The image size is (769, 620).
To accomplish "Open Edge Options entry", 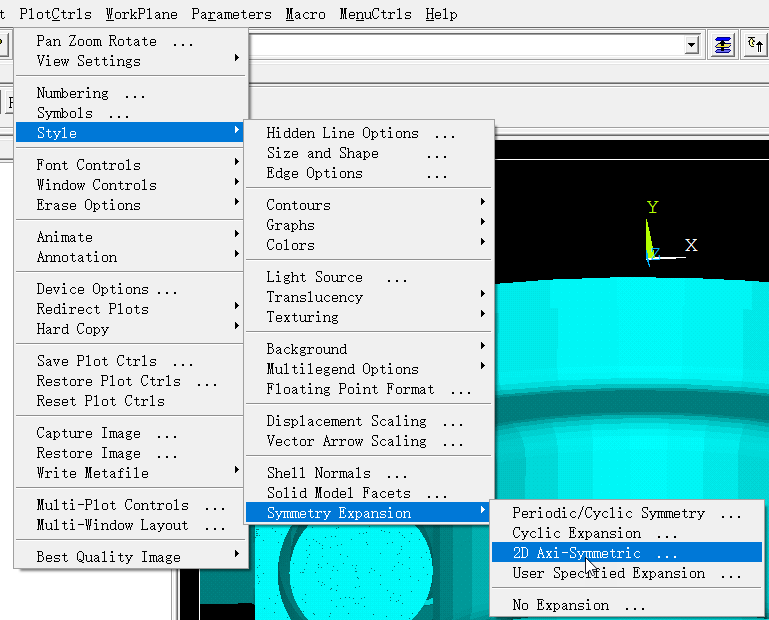I will pos(369,174).
